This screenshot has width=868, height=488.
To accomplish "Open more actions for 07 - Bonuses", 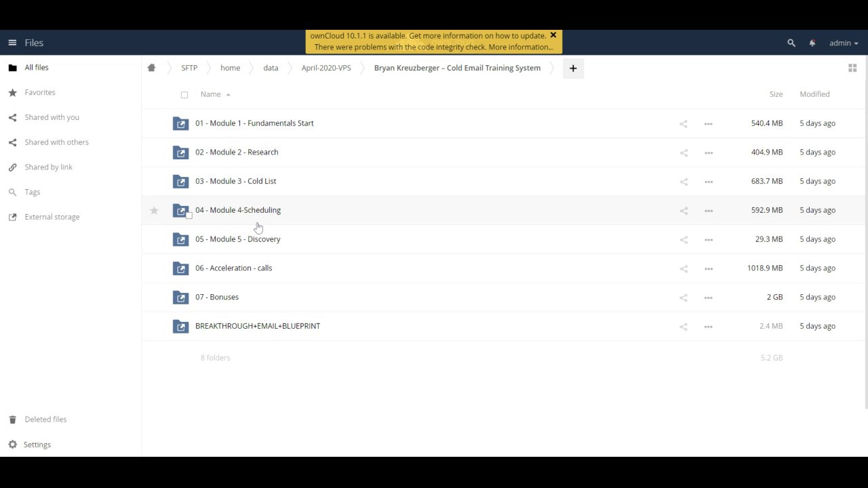I will [x=709, y=298].
